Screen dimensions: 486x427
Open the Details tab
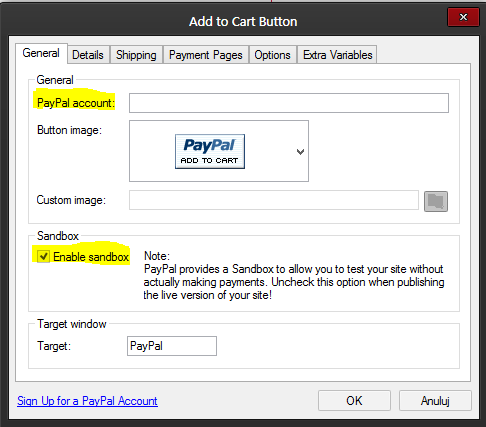point(88,55)
